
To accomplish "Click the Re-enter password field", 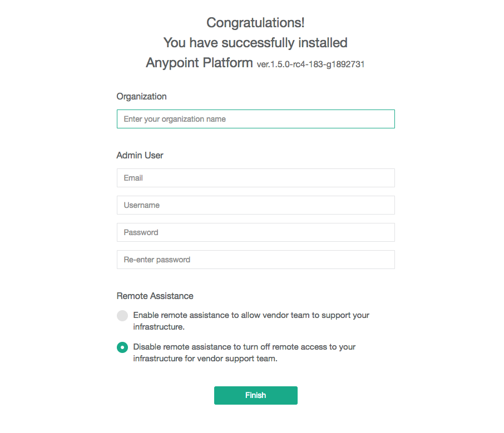I will click(x=255, y=260).
